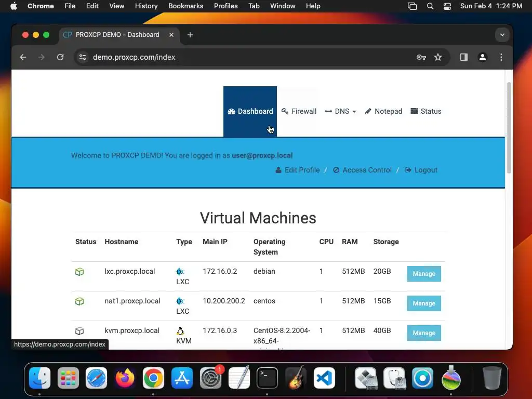
Task: Click the gray status cube for kvm.proxcp.local
Action: (x=79, y=331)
